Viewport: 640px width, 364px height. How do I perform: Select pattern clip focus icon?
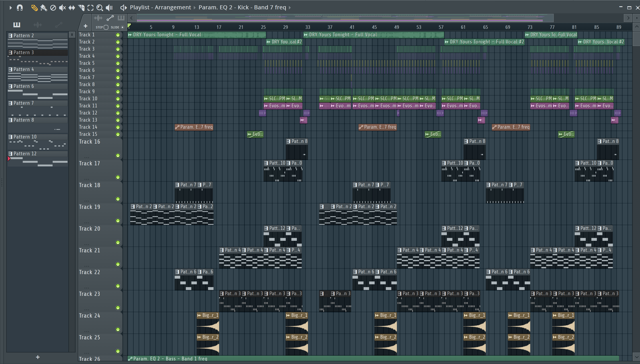tap(121, 18)
